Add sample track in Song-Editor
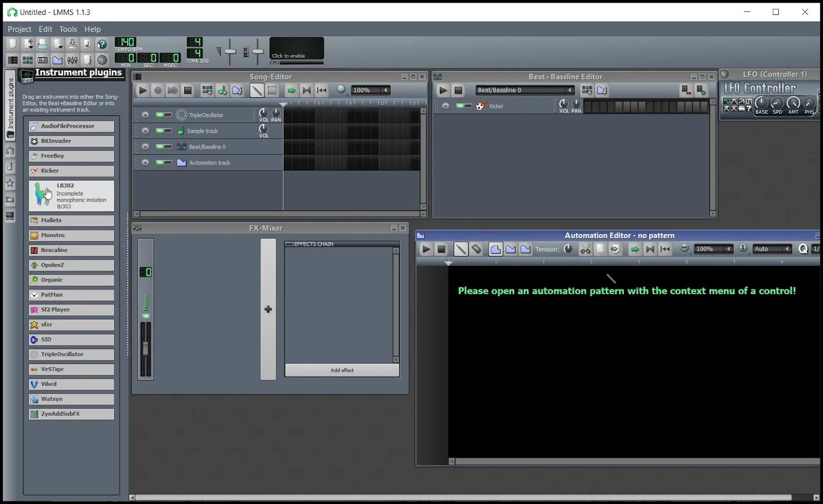Screen dimensions: 823x504 (222, 91)
